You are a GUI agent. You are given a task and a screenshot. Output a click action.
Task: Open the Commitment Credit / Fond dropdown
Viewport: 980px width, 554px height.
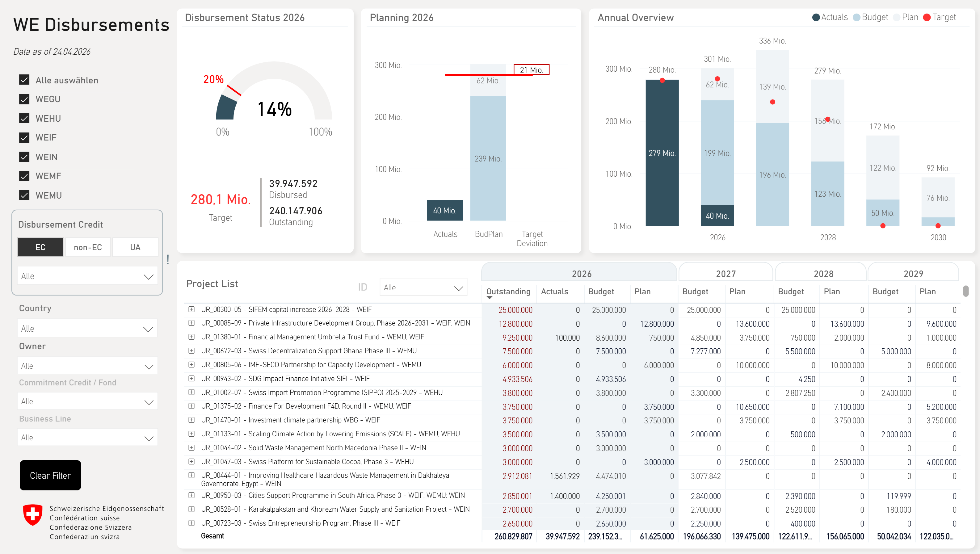(x=87, y=401)
